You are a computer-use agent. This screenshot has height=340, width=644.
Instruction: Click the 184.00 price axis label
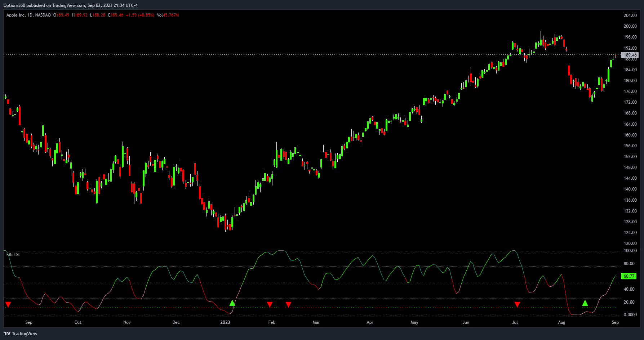tap(630, 70)
